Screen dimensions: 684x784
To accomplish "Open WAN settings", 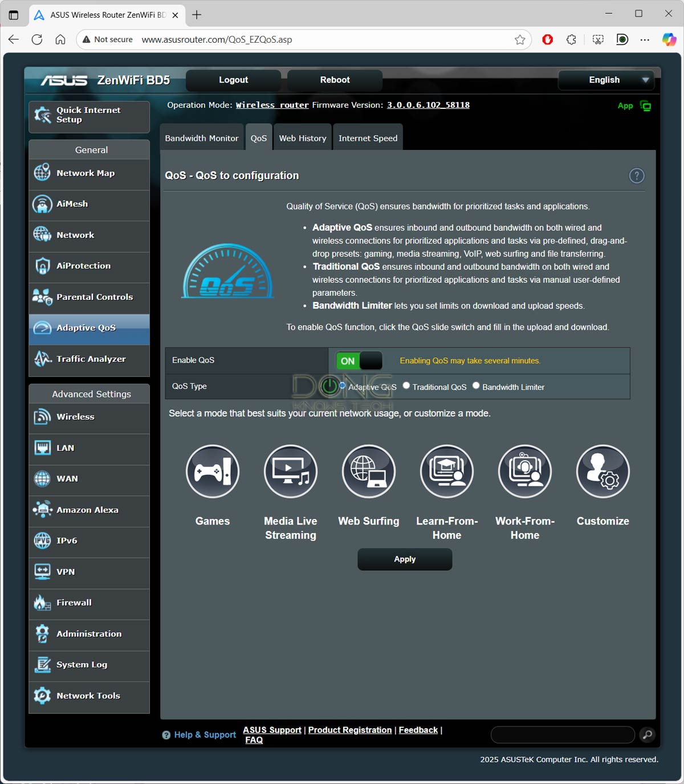I will (89, 479).
